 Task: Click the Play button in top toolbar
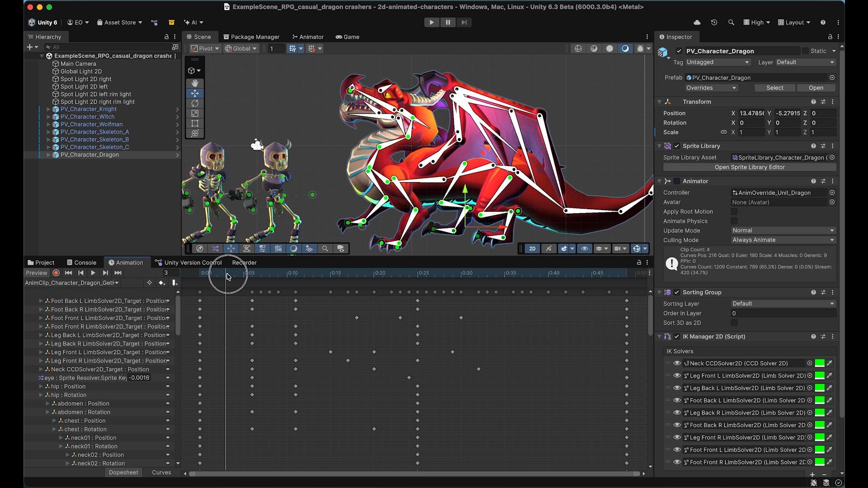(x=432, y=22)
